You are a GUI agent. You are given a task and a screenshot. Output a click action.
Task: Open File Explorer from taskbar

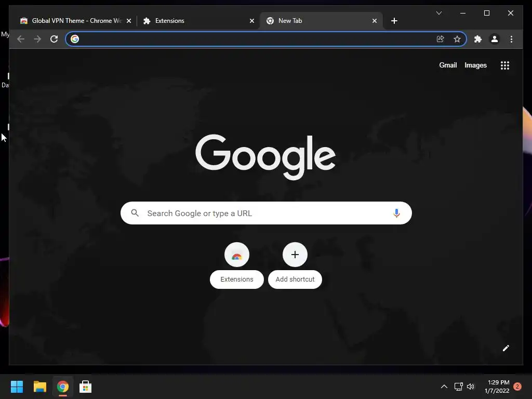(39, 387)
